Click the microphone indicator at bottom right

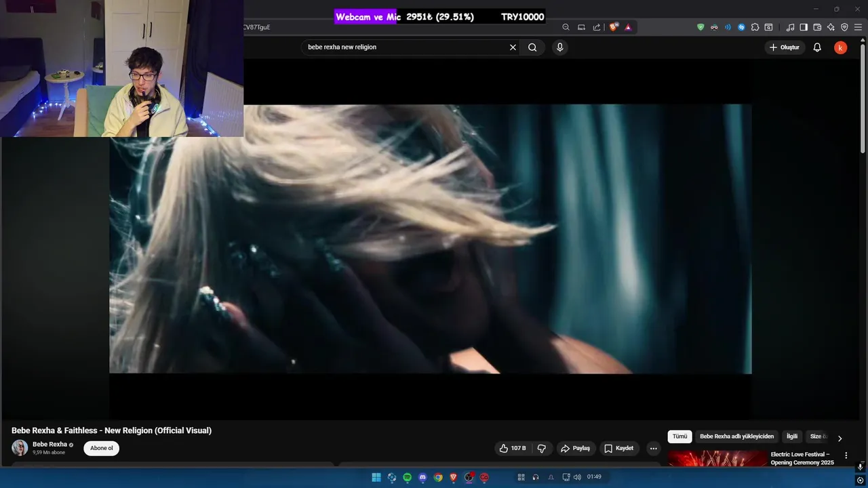860,467
